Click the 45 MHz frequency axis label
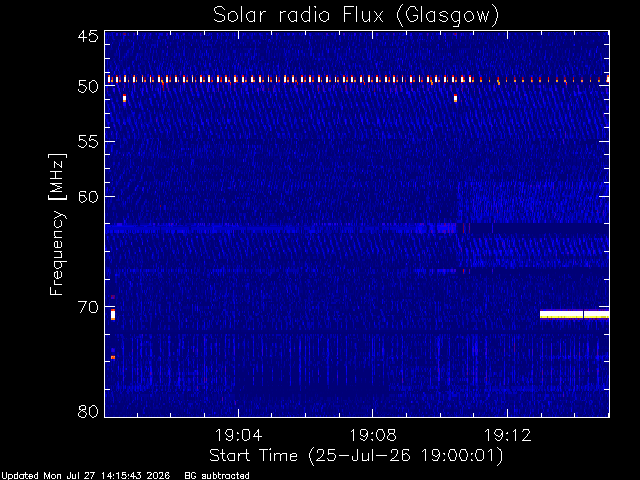The image size is (640, 480). 88,37
